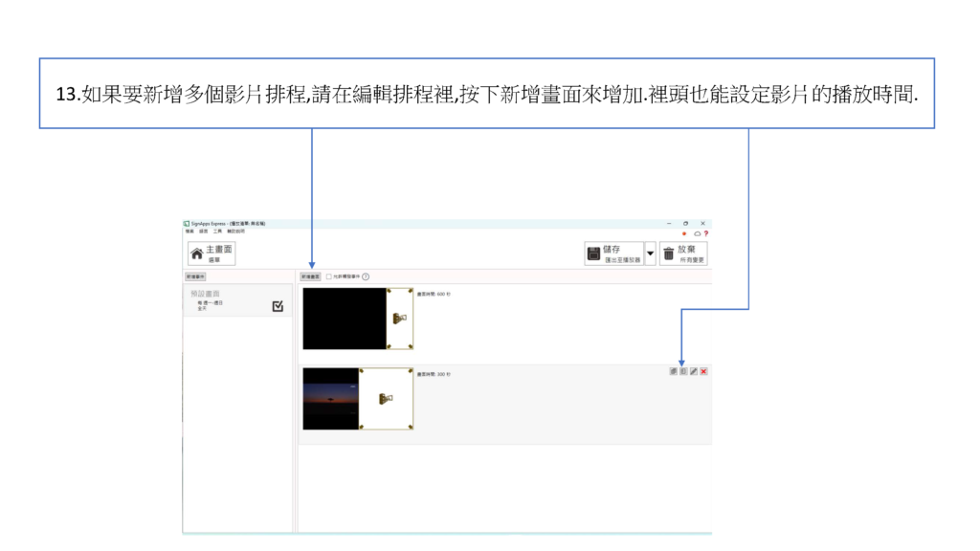Delete the second screen with red X icon
The width and height of the screenshot is (980, 551).
click(x=704, y=371)
